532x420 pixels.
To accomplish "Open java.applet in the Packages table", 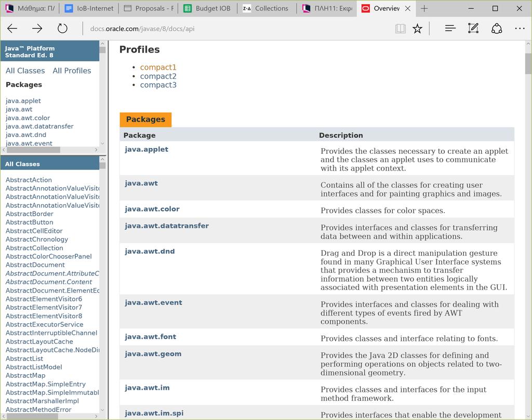I will pos(146,149).
